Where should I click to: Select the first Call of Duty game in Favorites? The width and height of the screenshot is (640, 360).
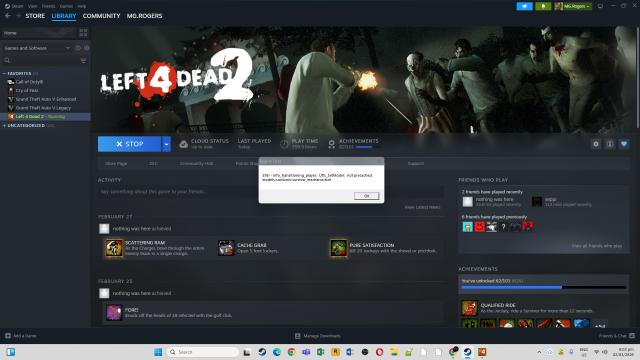tap(29, 82)
